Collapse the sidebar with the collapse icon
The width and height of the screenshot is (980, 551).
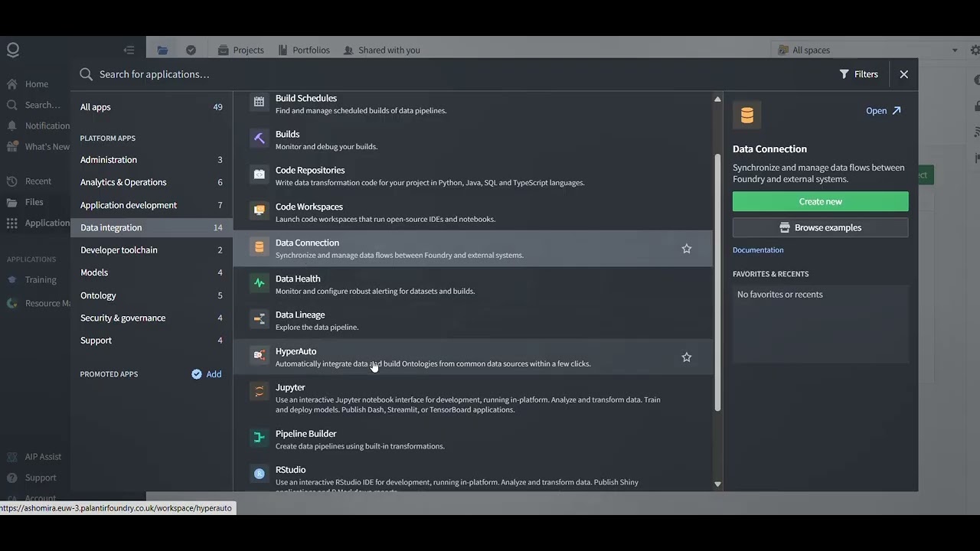coord(129,50)
